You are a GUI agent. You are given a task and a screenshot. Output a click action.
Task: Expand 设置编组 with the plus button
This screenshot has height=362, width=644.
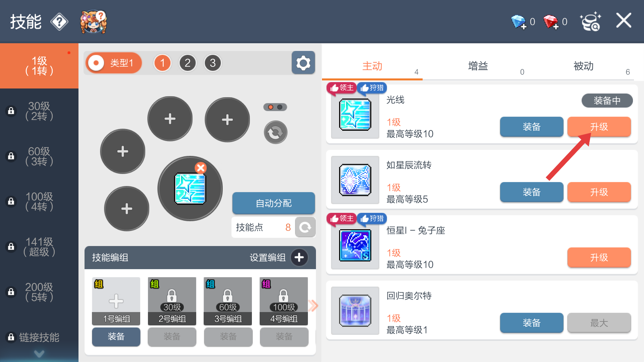[299, 257]
